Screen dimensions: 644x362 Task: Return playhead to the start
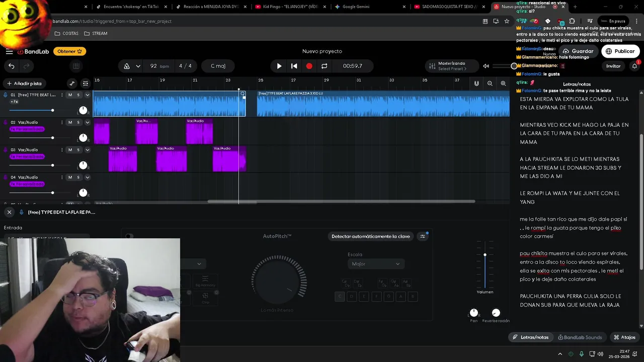294,66
